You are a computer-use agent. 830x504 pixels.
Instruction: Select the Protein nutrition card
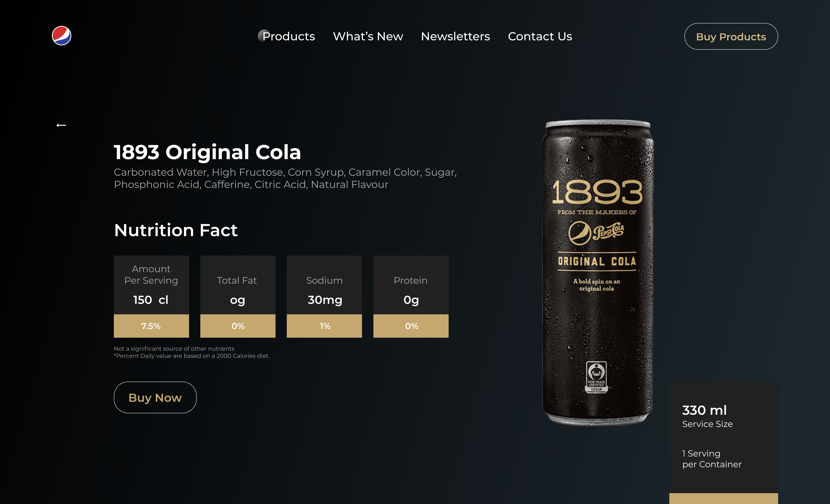[411, 297]
